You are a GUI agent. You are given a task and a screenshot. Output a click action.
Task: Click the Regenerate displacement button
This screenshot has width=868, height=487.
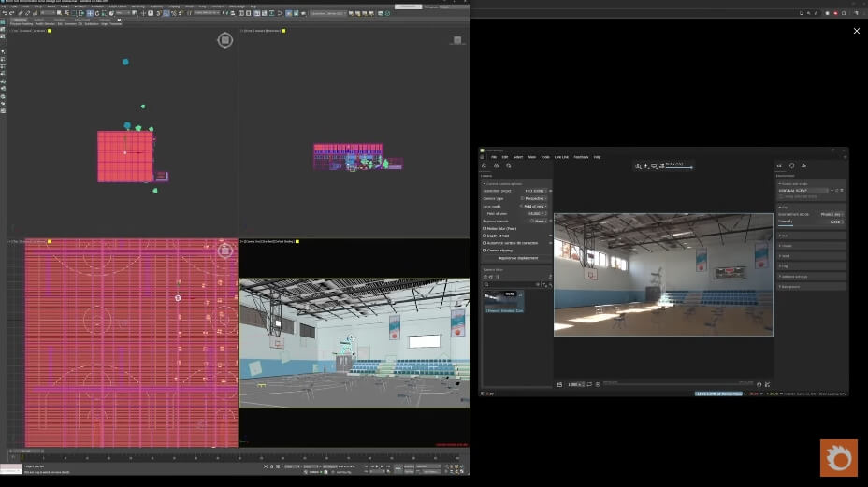pos(517,258)
